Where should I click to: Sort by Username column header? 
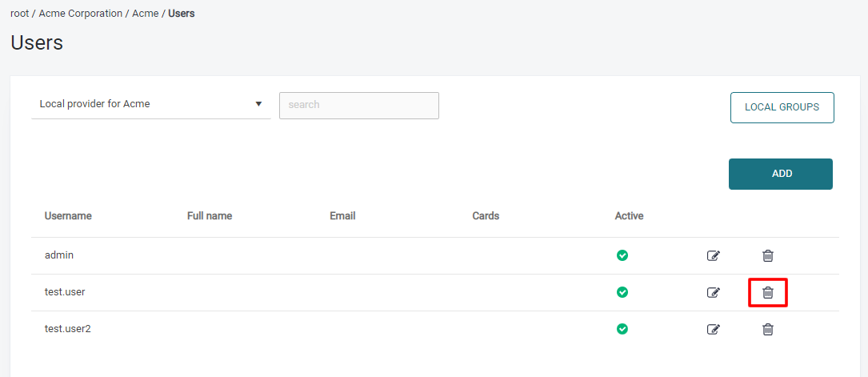[x=68, y=216]
